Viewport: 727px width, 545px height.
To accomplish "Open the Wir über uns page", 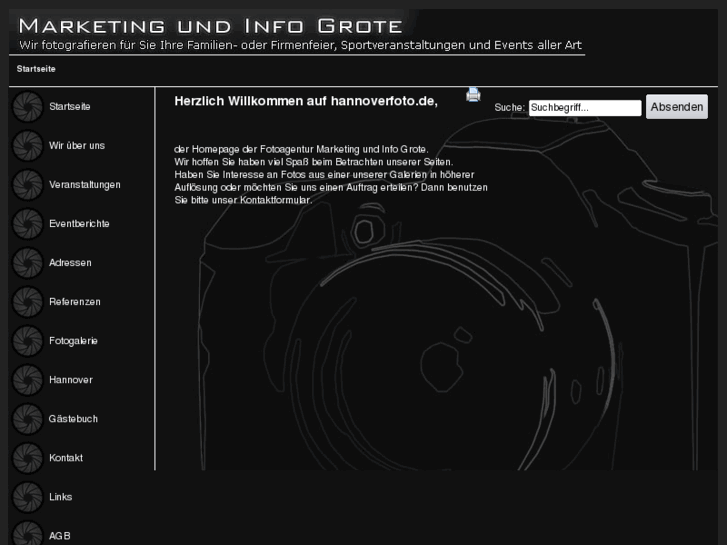I will pyautogui.click(x=77, y=146).
